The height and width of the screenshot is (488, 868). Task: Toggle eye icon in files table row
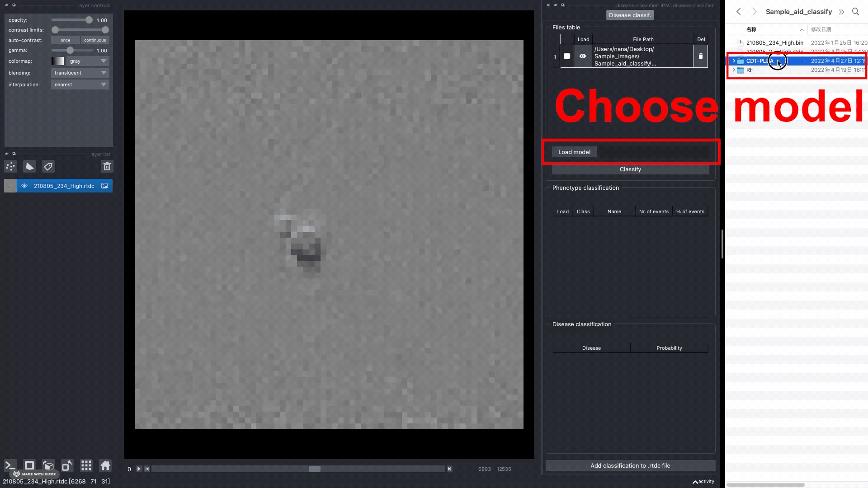click(x=583, y=56)
